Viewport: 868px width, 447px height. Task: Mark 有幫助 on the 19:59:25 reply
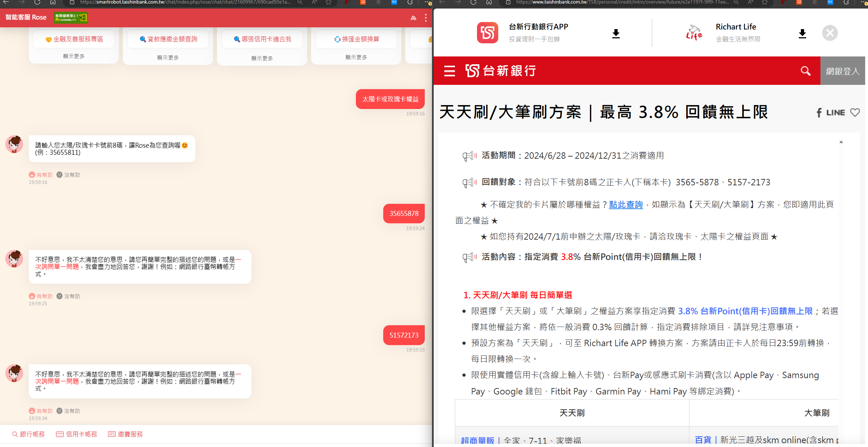(40, 296)
